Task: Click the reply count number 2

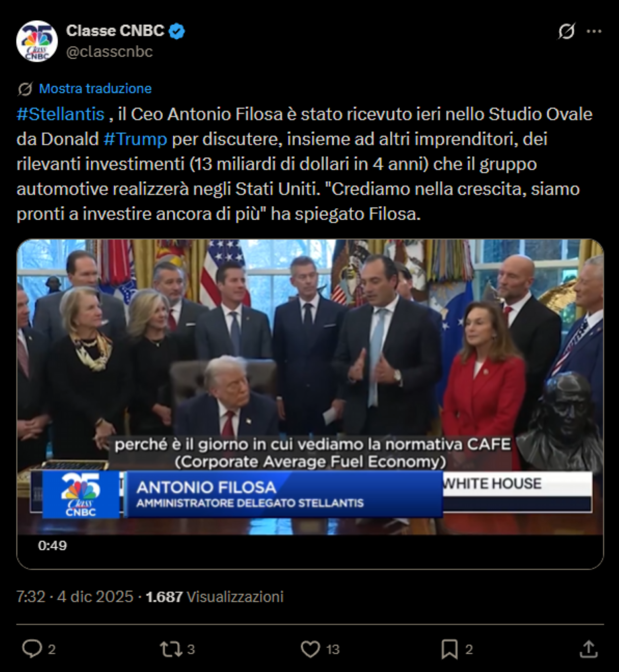Action: [52, 649]
